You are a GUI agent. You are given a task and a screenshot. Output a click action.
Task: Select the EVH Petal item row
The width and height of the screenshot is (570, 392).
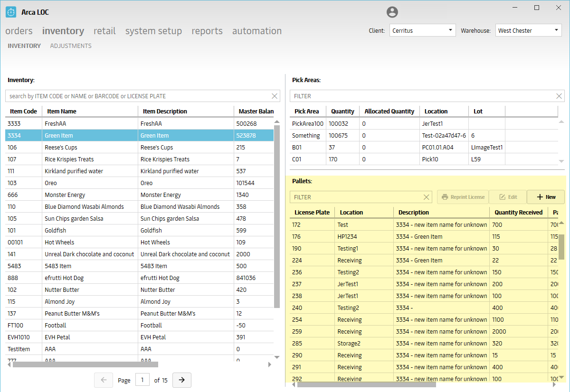point(140,337)
